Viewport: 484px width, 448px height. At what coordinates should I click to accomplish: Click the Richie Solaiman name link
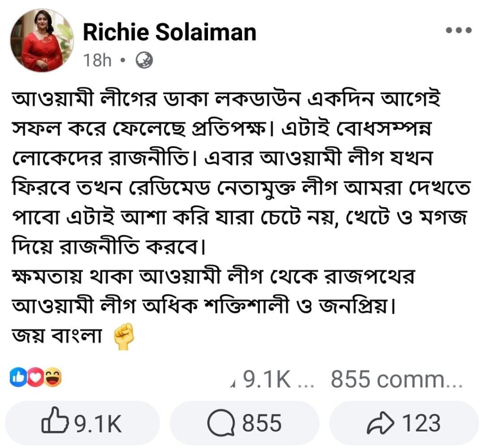pyautogui.click(x=169, y=33)
